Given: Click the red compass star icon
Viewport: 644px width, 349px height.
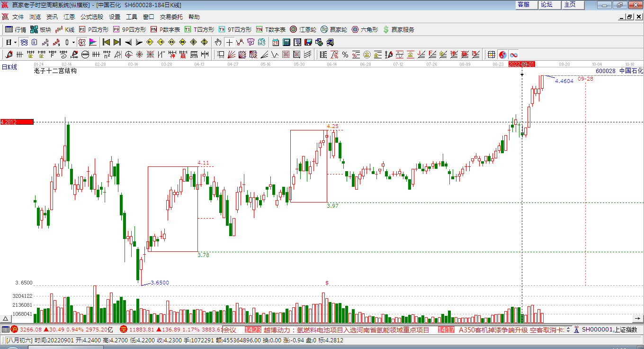Looking at the screenshot, I should click(139, 55).
